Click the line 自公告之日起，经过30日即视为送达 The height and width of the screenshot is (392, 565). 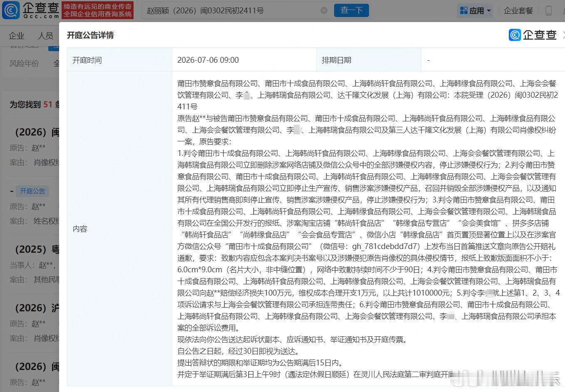238,351
